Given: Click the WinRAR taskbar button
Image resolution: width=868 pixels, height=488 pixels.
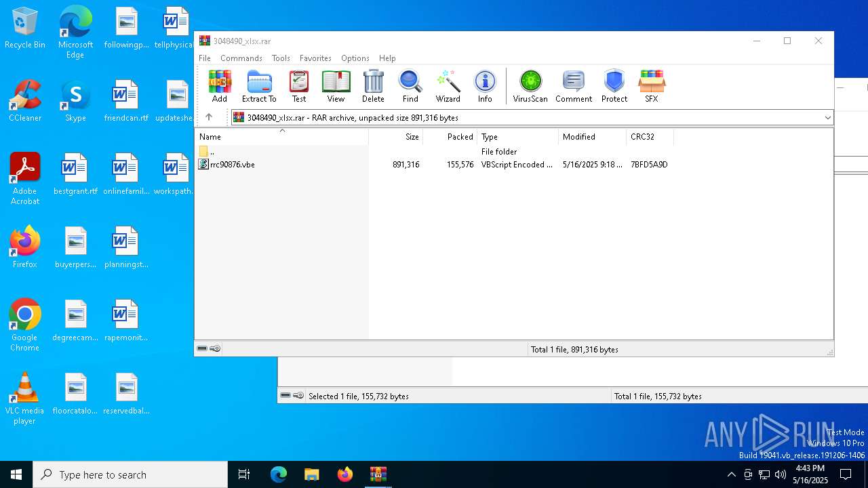Looking at the screenshot, I should (x=378, y=474).
